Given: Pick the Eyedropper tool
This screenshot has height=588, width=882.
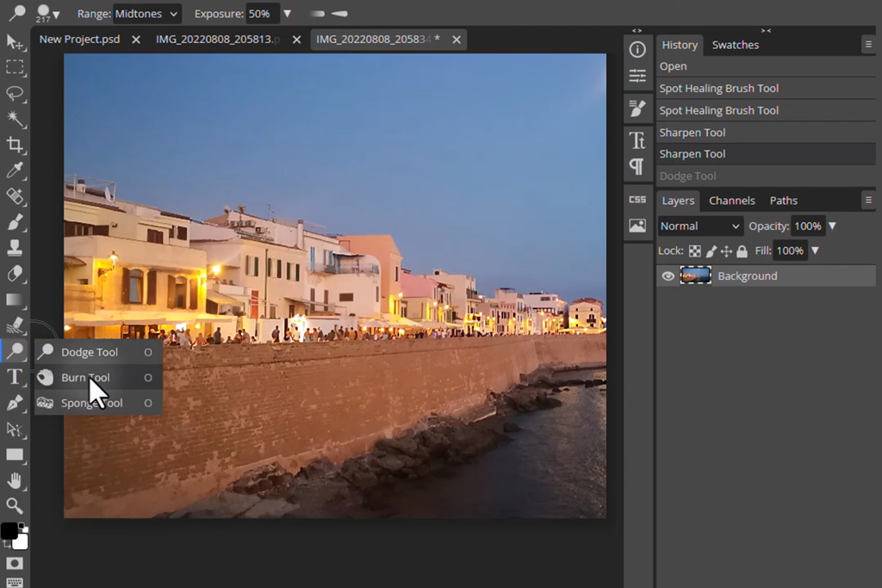Looking at the screenshot, I should (15, 170).
